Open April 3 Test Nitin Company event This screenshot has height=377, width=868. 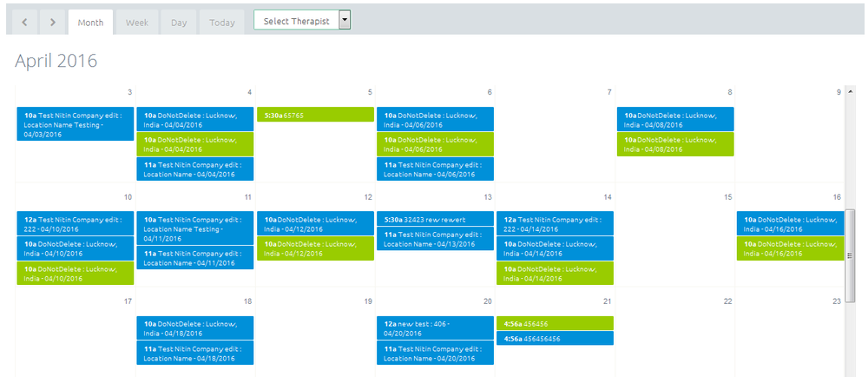(x=76, y=124)
